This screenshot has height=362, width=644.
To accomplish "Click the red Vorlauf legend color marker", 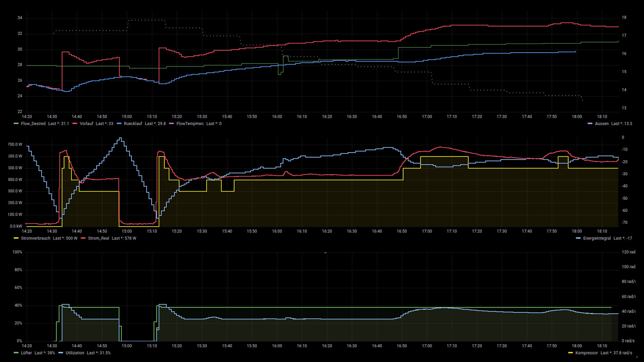I will pos(75,124).
